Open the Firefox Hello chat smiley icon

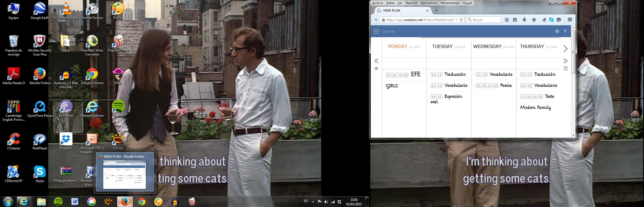[x=559, y=20]
